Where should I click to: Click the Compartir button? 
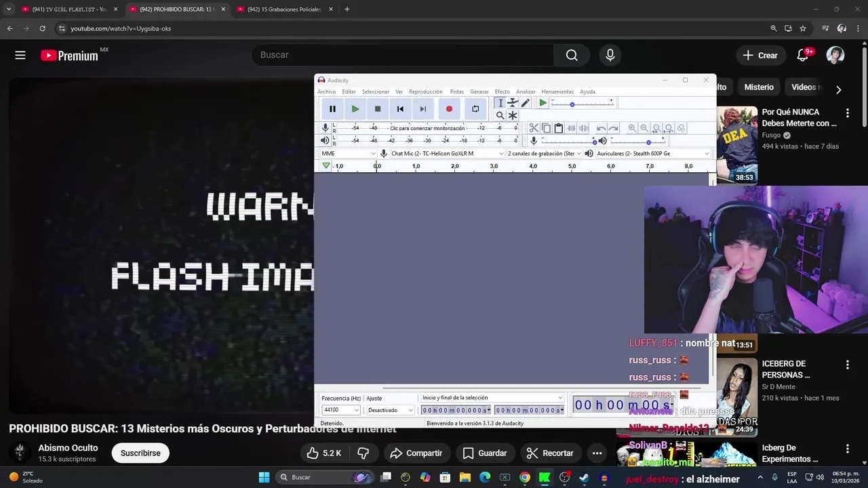point(416,453)
